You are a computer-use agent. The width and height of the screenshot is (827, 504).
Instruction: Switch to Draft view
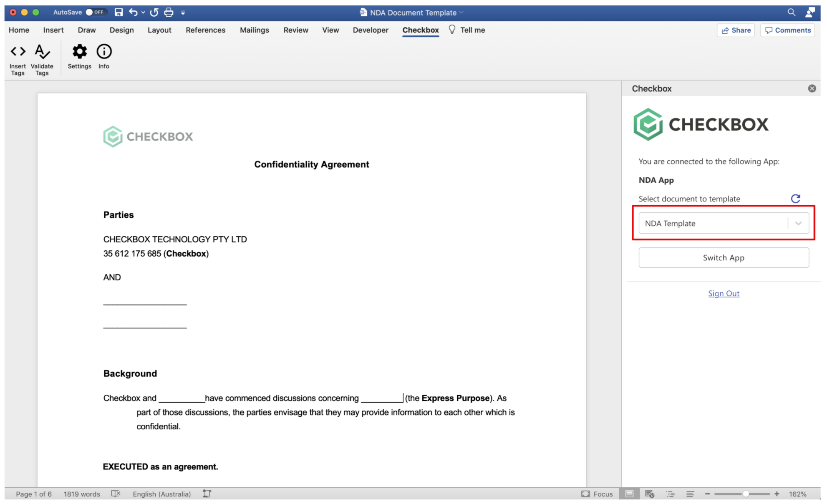click(x=690, y=494)
